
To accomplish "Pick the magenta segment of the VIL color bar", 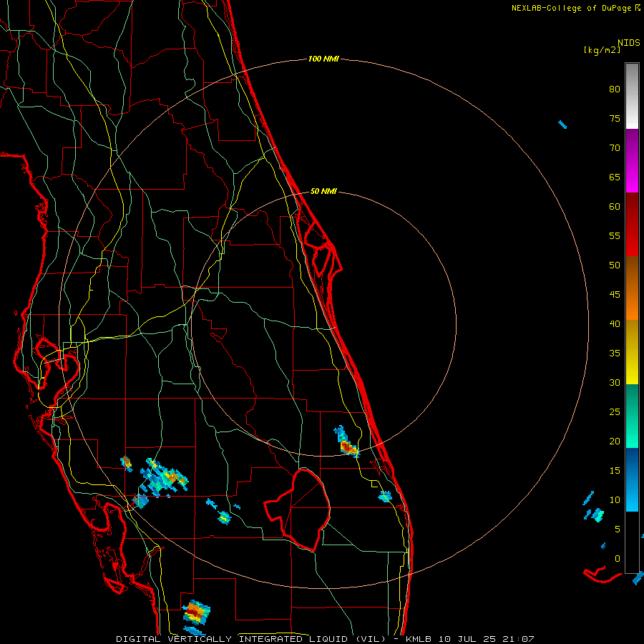I will click(632, 160).
